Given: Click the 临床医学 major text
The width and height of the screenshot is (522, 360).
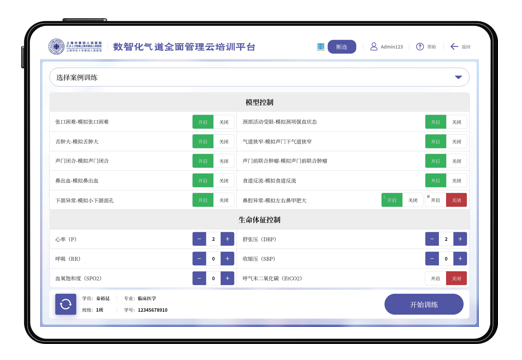Looking at the screenshot, I should coord(147,298).
